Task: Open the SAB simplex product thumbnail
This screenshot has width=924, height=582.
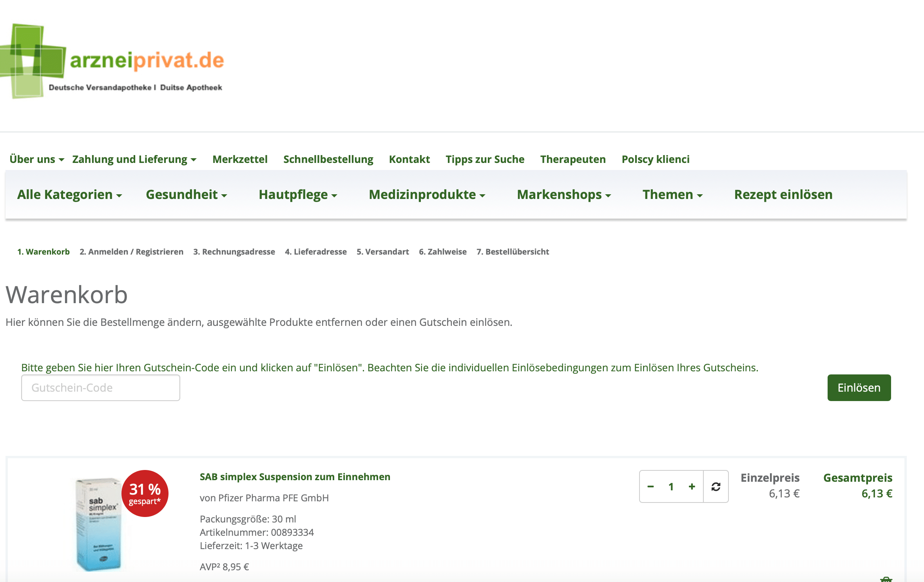Action: pyautogui.click(x=99, y=524)
